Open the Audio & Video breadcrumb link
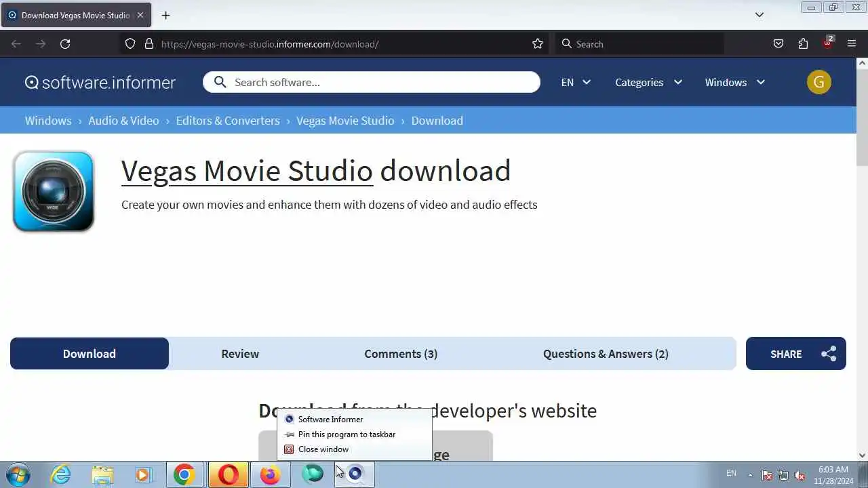The height and width of the screenshot is (488, 868). click(123, 121)
